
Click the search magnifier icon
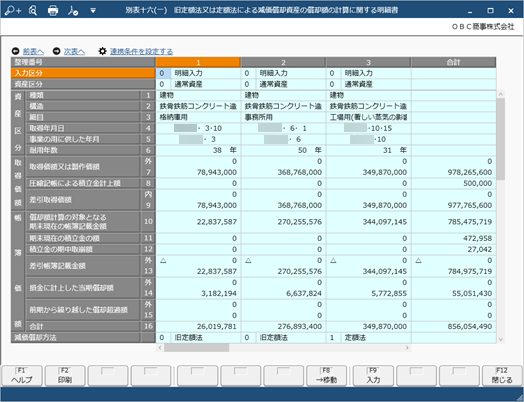point(33,10)
